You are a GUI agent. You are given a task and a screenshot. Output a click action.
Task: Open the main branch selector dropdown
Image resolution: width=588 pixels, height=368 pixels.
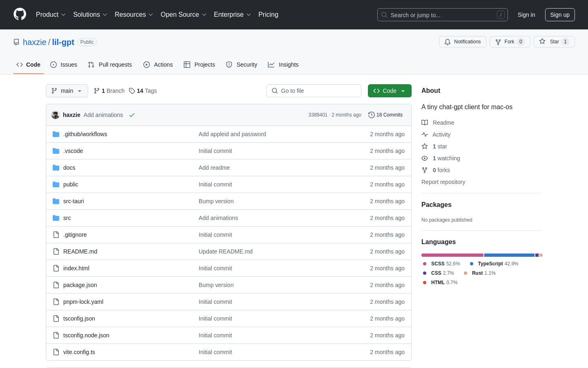[x=67, y=91]
